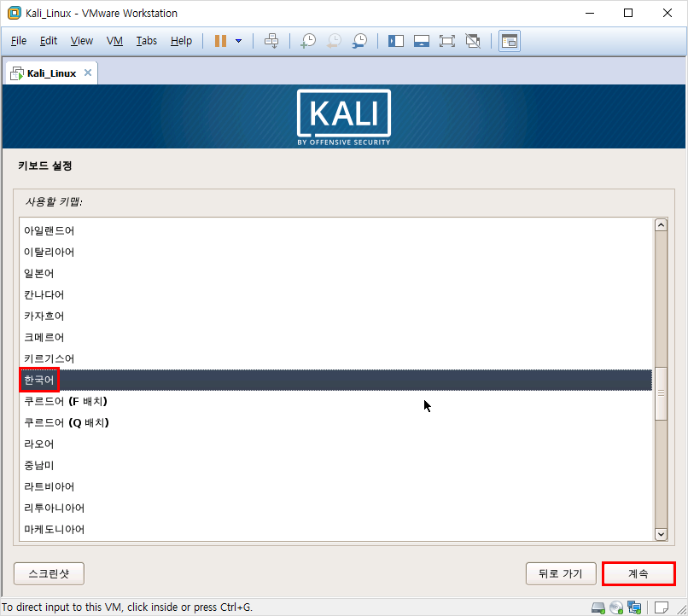Click the message log status icon
The image size is (688, 616).
(x=662, y=607)
